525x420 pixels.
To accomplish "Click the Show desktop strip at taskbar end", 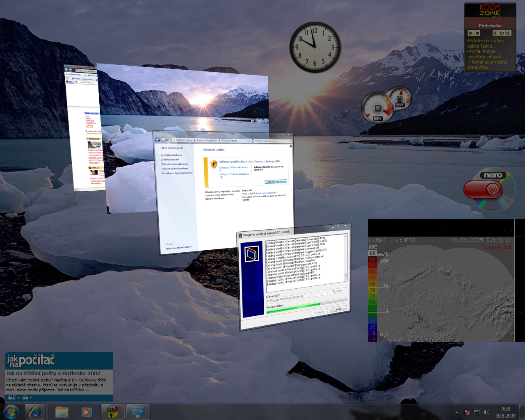I will click(522, 412).
